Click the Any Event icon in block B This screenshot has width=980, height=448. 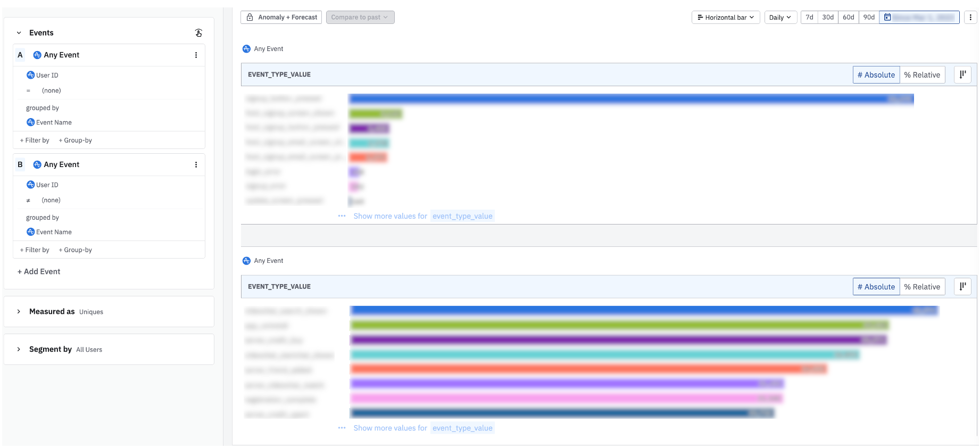(37, 165)
